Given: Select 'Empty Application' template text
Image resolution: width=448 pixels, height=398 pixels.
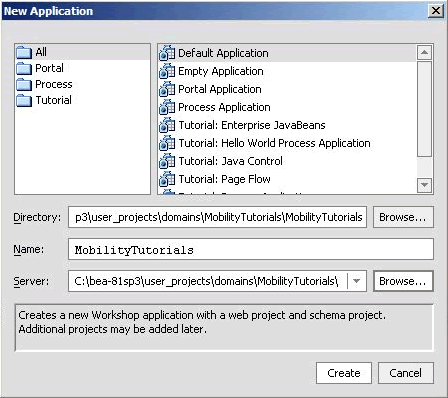Looking at the screenshot, I should pos(221,71).
